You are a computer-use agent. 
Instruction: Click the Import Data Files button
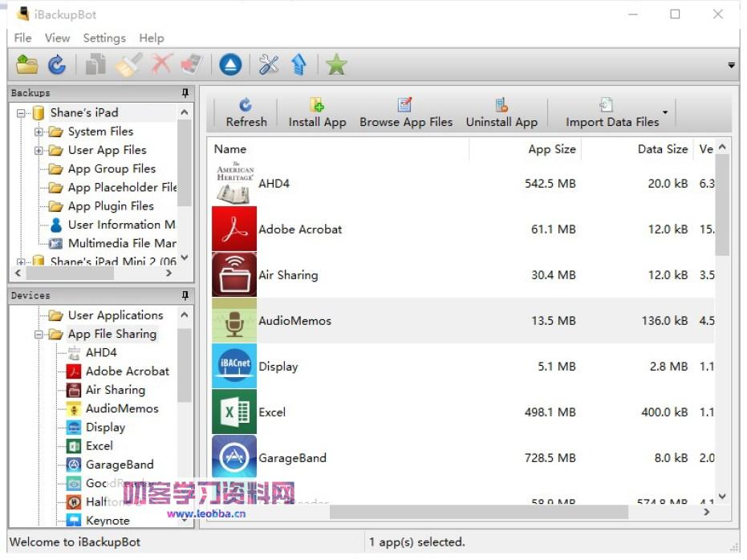coord(612,113)
